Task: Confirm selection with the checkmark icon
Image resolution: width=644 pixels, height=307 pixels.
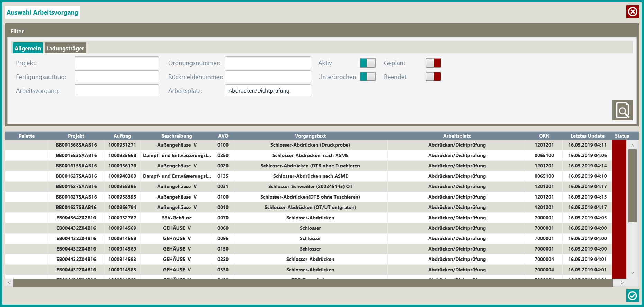Action: click(632, 296)
